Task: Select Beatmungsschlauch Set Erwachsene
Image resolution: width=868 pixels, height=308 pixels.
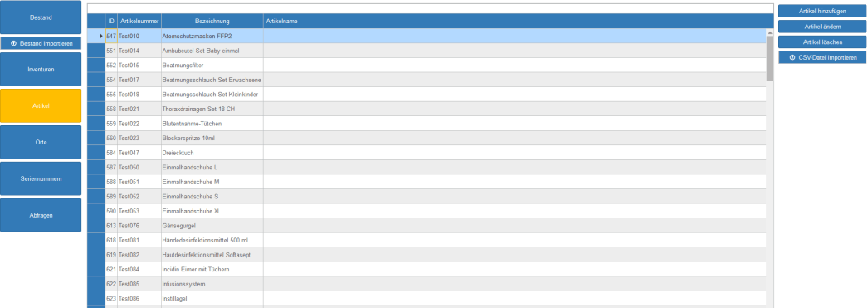Action: click(x=427, y=80)
